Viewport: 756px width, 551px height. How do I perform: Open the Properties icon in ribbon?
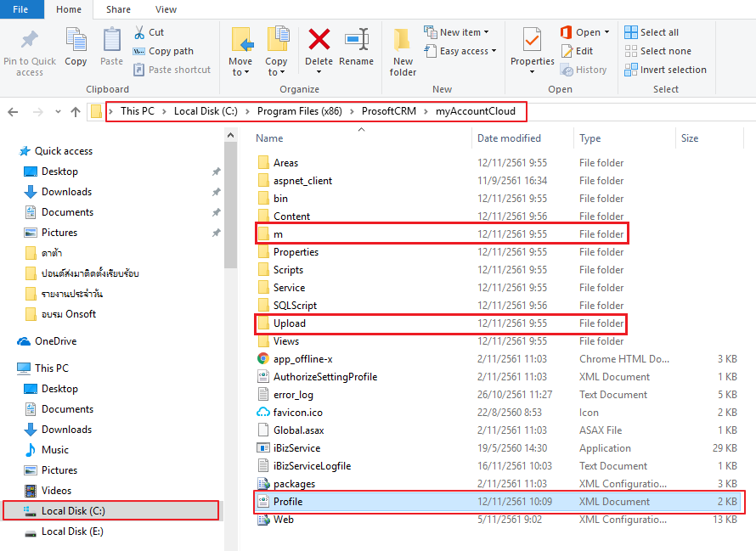533,40
